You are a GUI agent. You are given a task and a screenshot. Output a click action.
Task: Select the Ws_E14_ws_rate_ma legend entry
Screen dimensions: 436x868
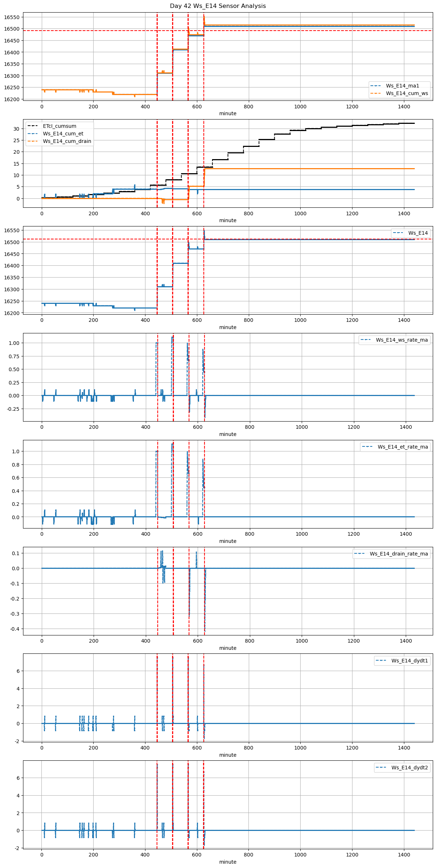(x=402, y=340)
